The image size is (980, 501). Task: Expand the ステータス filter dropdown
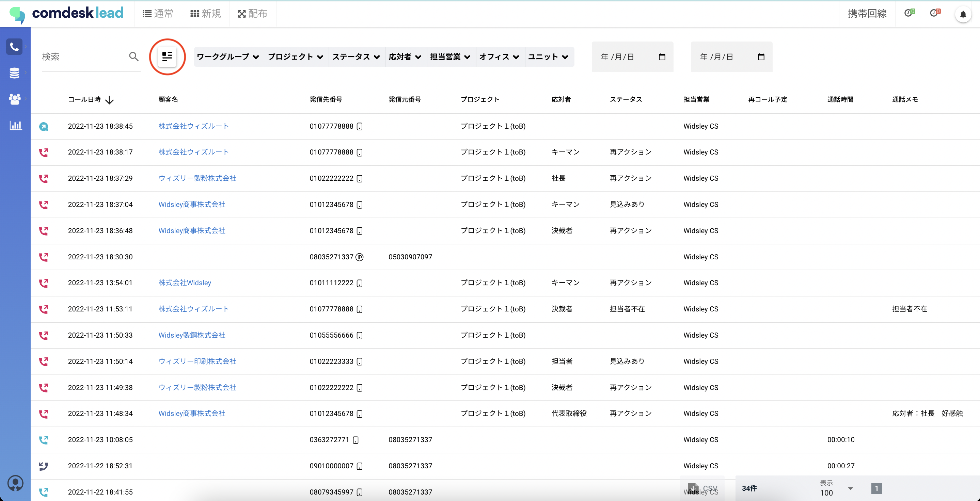tap(356, 57)
